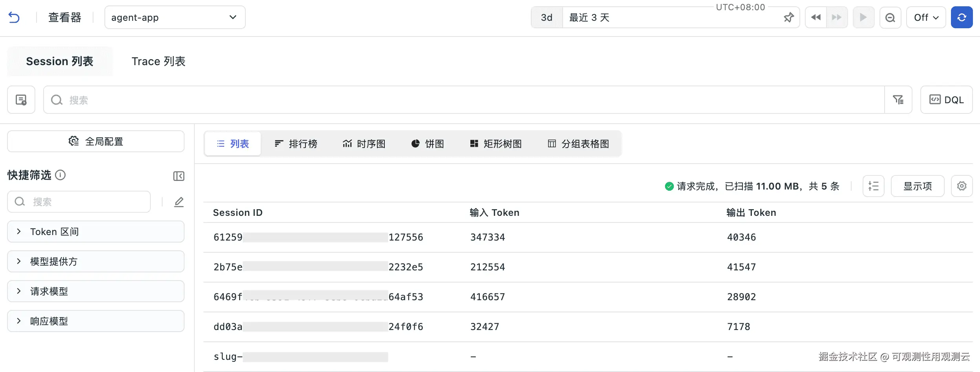Click the back arrow icon
980x372 pixels.
tap(14, 18)
